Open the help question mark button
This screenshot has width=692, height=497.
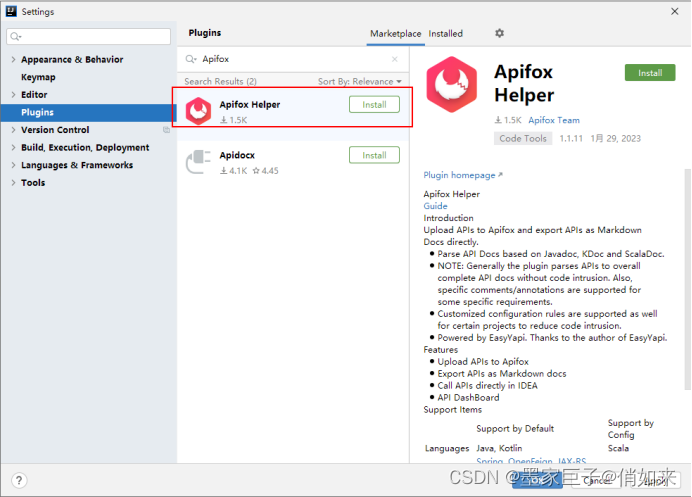(x=19, y=480)
